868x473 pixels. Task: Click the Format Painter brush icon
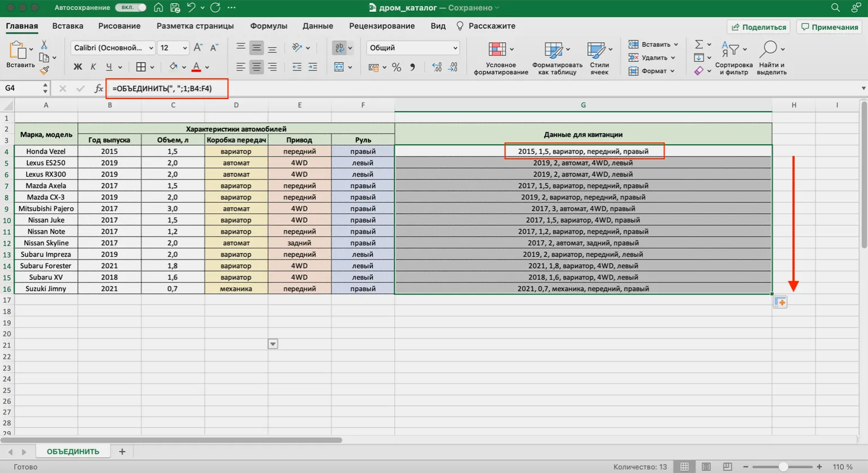(44, 70)
